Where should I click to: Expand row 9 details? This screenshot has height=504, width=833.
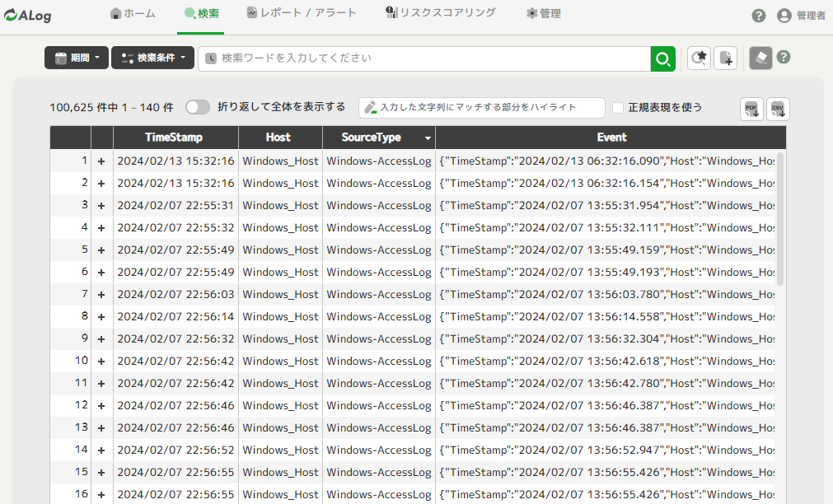(101, 339)
